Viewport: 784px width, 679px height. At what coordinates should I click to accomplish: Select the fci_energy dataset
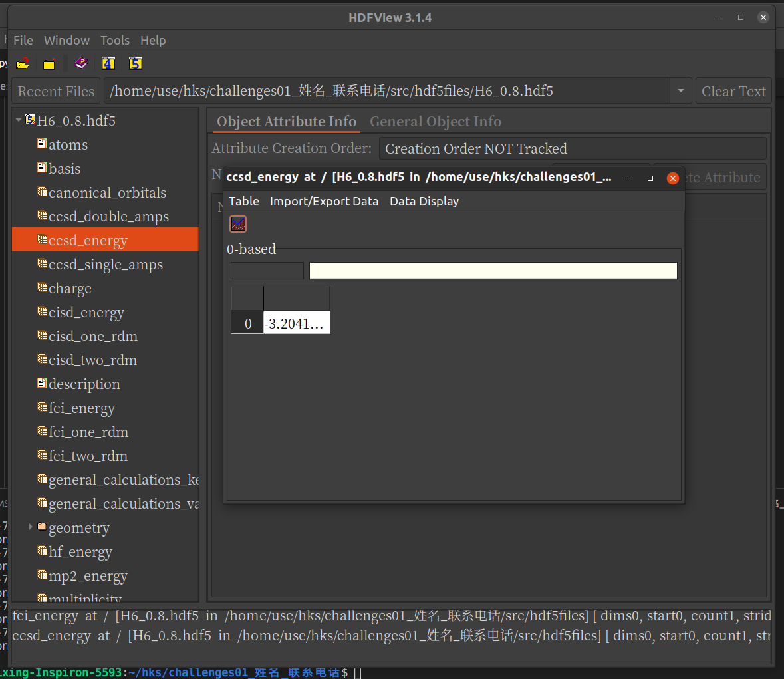(81, 408)
